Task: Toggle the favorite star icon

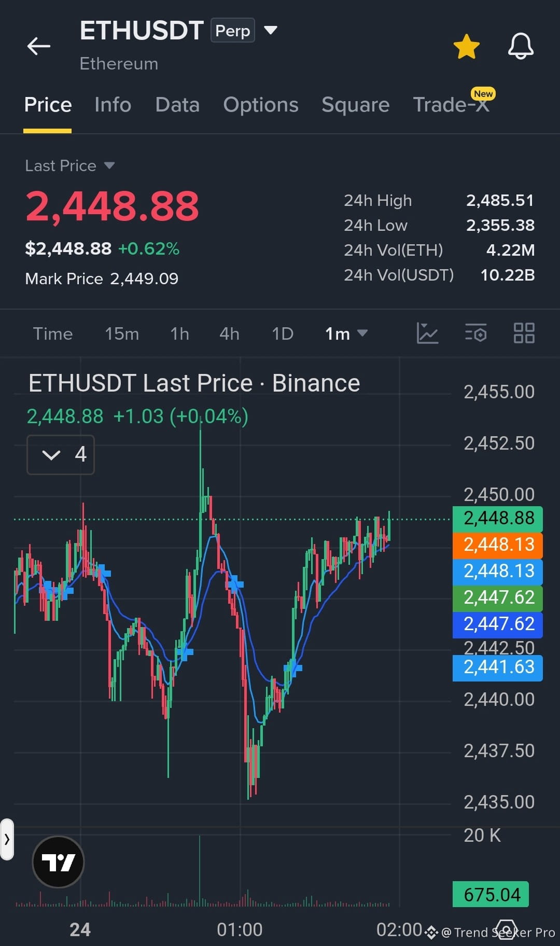Action: pos(467,47)
